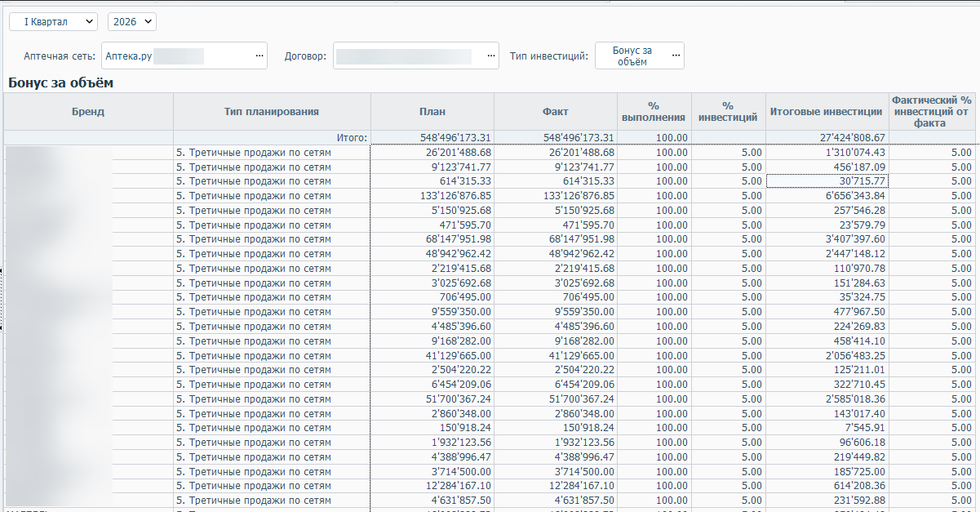Select the investment cell 257'546.28

[x=827, y=211]
